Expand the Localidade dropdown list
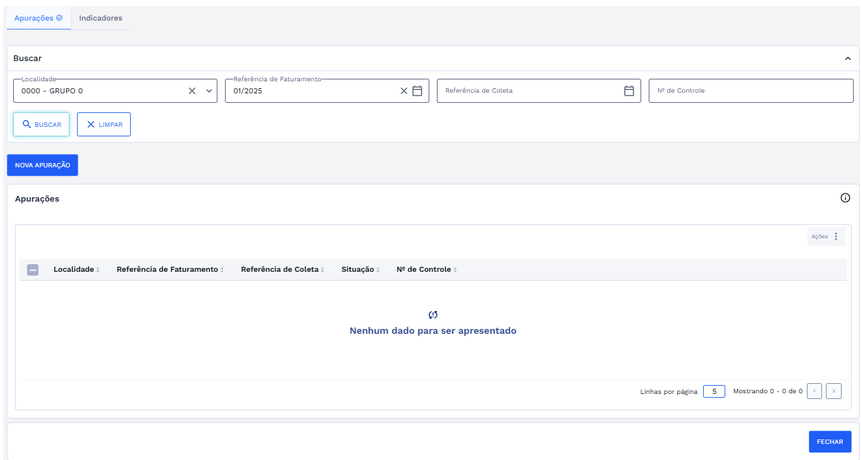Screen dimensions: 861x460 click(209, 91)
